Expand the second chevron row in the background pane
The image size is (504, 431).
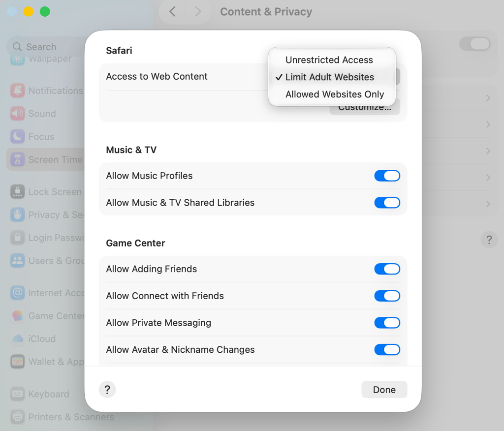[x=488, y=124]
